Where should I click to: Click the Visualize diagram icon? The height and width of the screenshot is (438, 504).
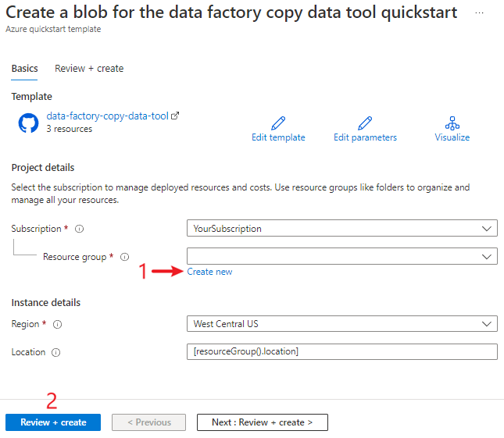coord(452,123)
